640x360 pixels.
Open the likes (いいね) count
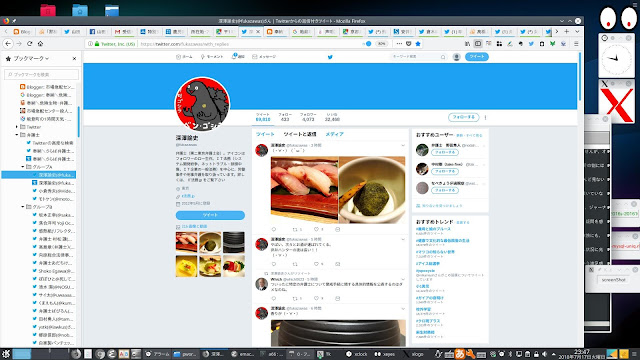[x=332, y=117]
